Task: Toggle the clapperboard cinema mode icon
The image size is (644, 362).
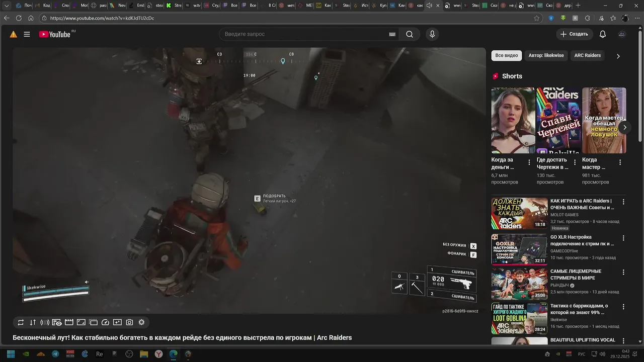Action: tap(69, 322)
